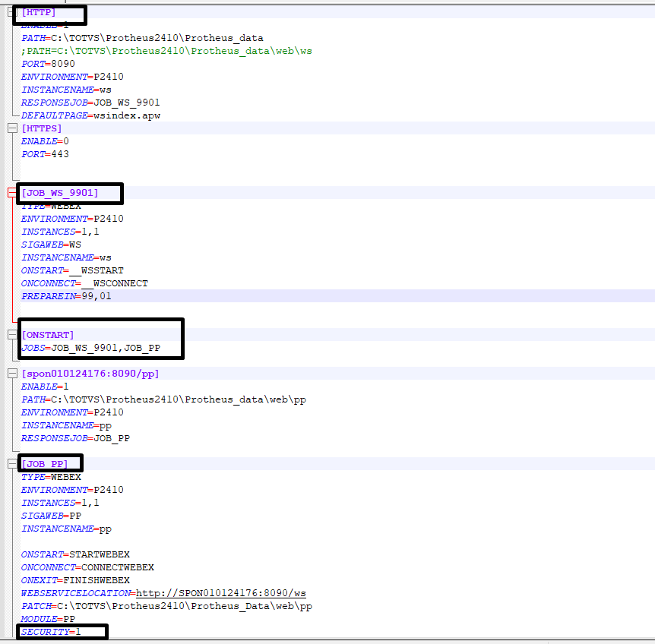Viewport: 655px width, 644px height.
Task: Click the SECURITY=1 line
Action: [51, 632]
